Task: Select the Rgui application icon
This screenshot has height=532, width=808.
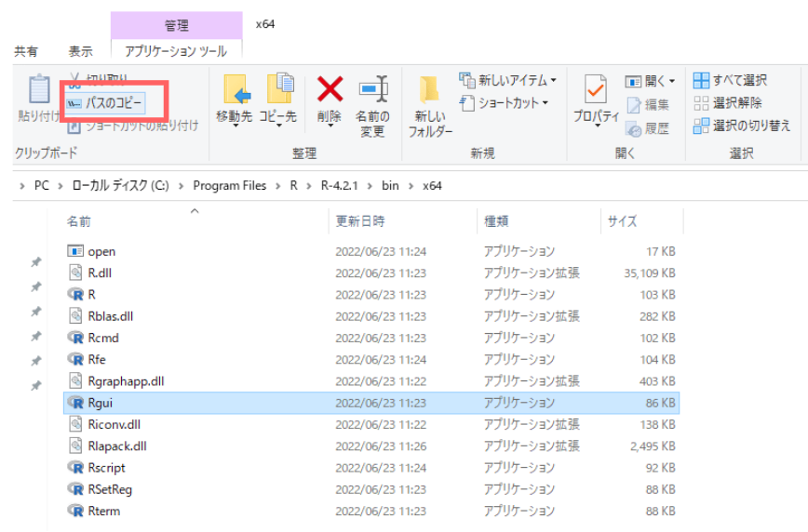Action: click(75, 403)
